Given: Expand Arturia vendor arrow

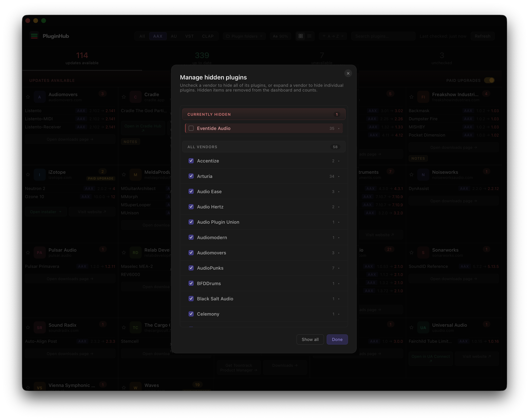Looking at the screenshot, I should coord(339,176).
